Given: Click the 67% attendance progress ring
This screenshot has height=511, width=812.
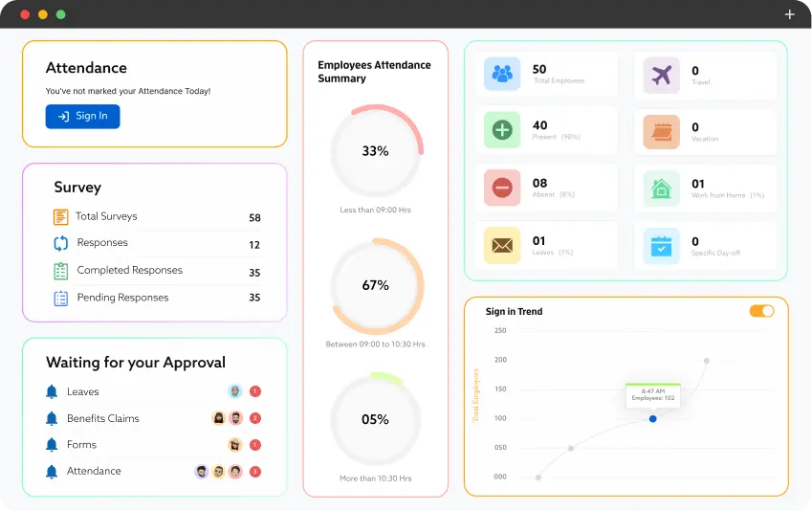Looking at the screenshot, I should point(375,285).
